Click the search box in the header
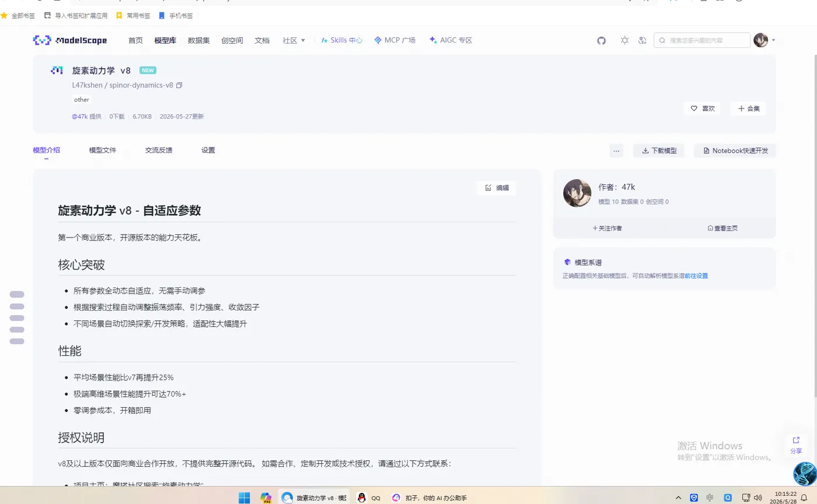Screen dimensions: 817x504 click(x=702, y=40)
